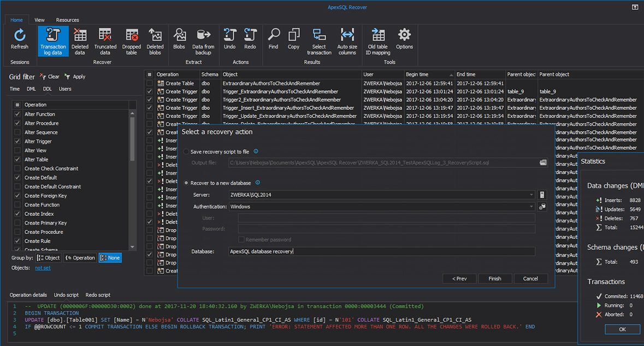
Task: Open the Authentication dropdown
Action: [x=531, y=207]
